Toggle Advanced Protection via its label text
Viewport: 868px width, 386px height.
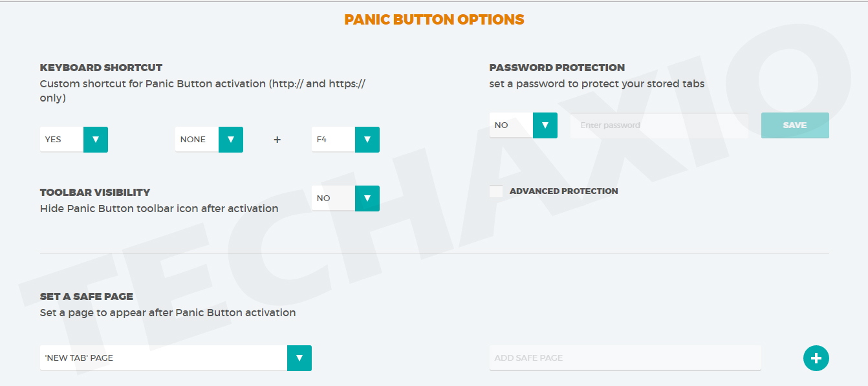[563, 191]
